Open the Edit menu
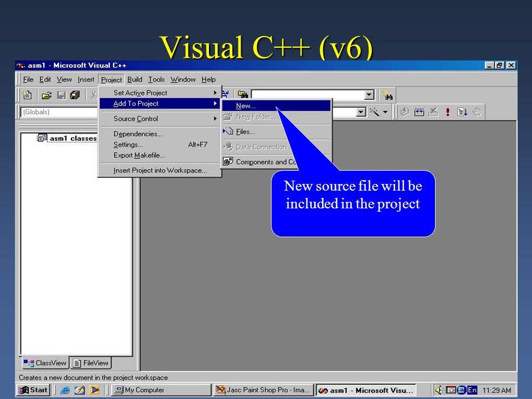This screenshot has width=532, height=399. coord(45,79)
